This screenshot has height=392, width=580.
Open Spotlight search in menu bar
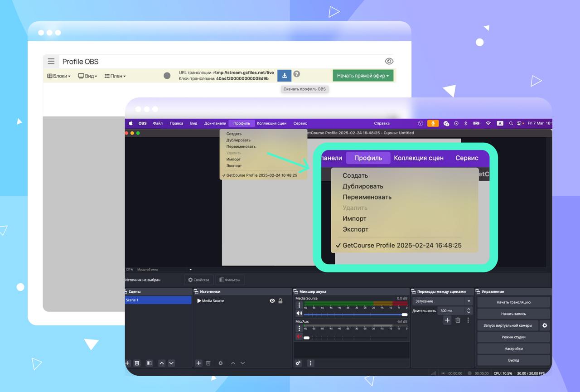click(x=511, y=123)
